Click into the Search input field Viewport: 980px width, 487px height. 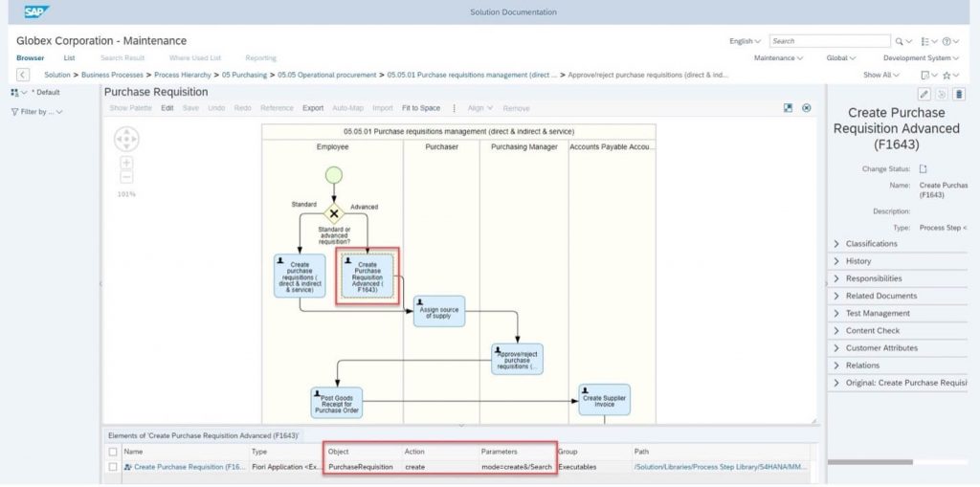click(x=830, y=41)
